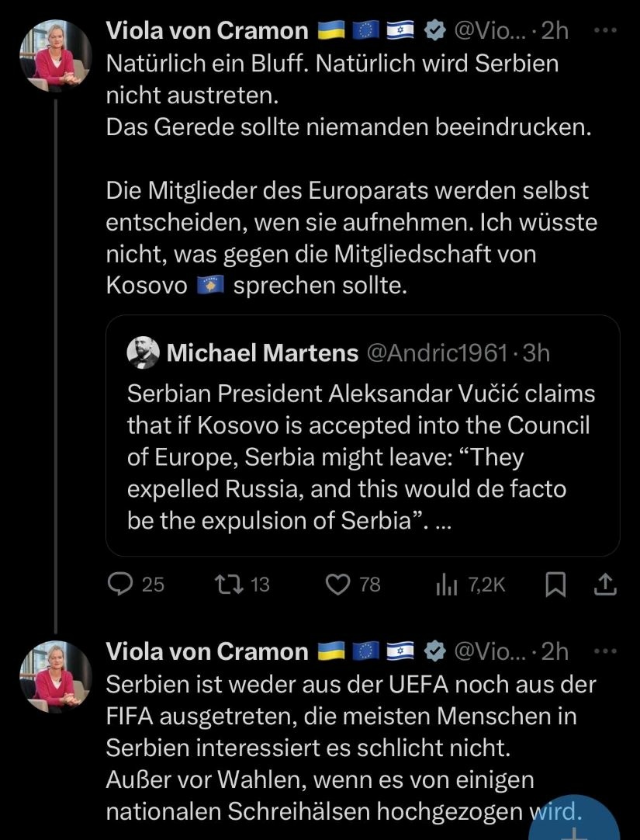Tap verified badge on first tweet
The image size is (640, 840).
coord(437,30)
